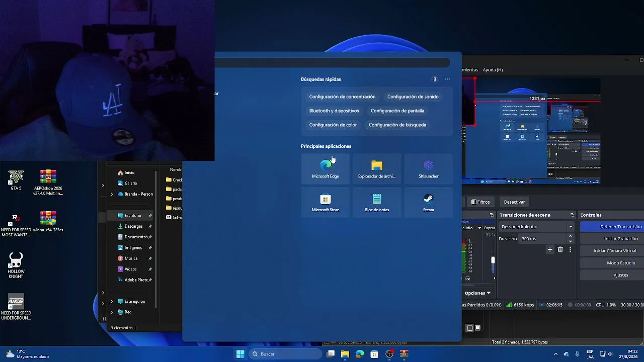Click the B account icon in search panel
Image resolution: width=644 pixels, height=362 pixels.
coord(435,79)
